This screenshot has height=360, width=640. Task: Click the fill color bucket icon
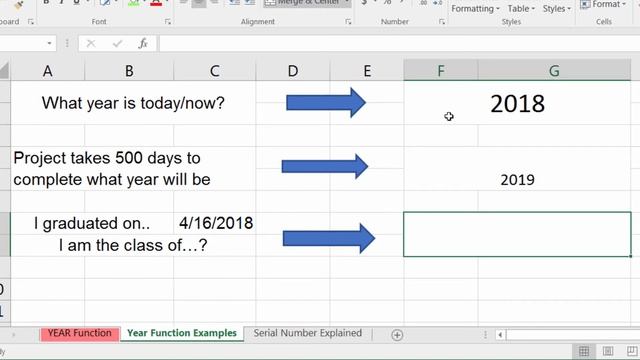coord(133,2)
